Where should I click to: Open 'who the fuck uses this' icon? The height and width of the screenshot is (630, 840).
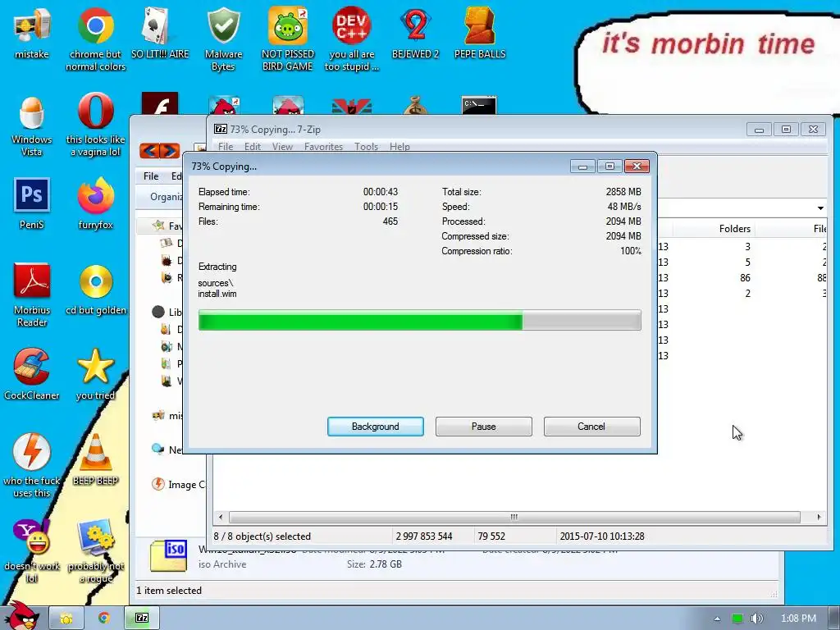click(32, 465)
